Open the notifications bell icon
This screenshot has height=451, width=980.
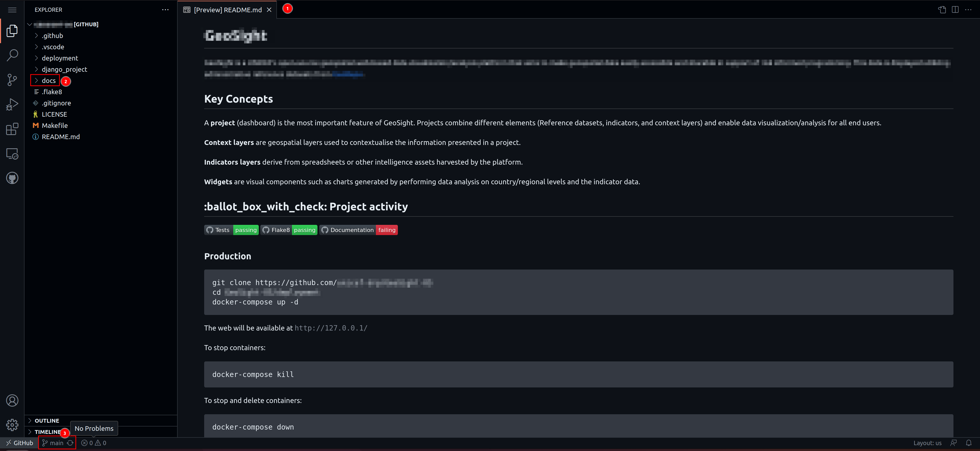pos(969,443)
